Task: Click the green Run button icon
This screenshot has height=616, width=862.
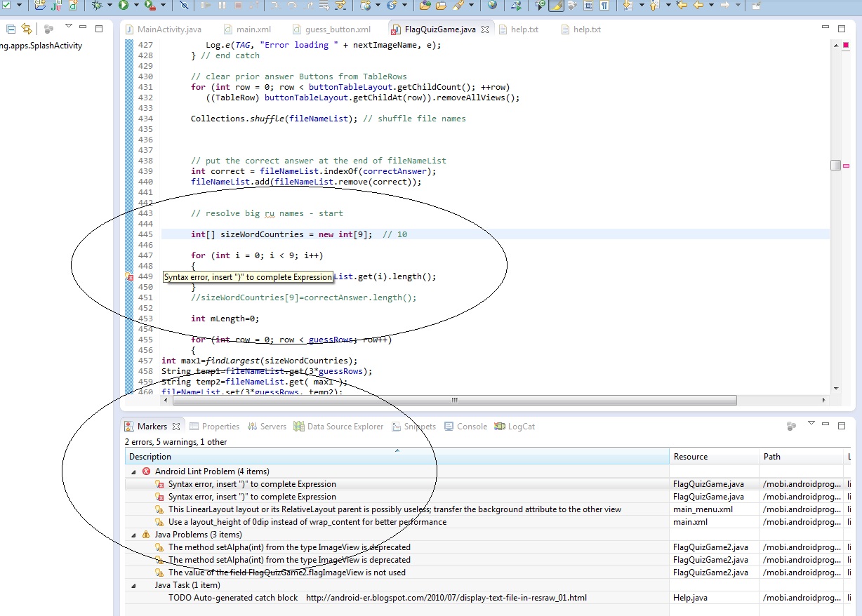Action: click(x=124, y=6)
